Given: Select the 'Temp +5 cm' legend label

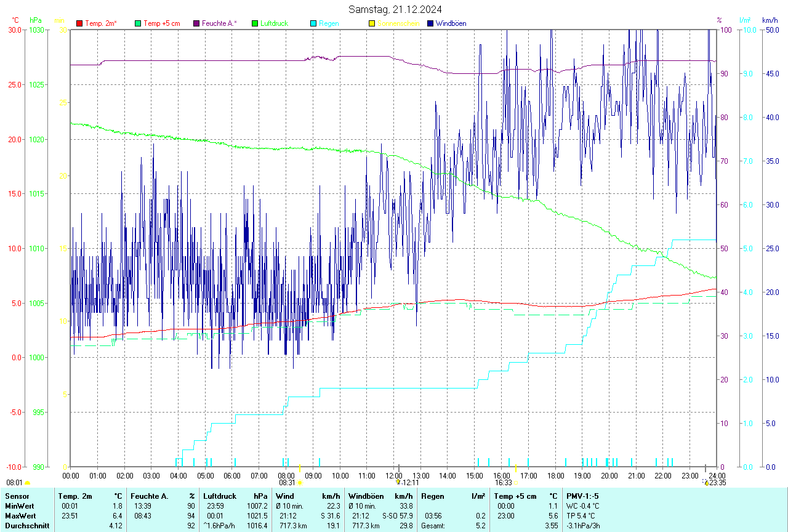Looking at the screenshot, I should (162, 23).
